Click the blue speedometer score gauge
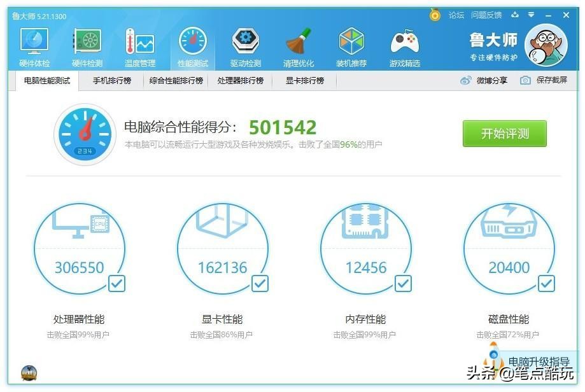The width and height of the screenshot is (585, 392). 83,135
